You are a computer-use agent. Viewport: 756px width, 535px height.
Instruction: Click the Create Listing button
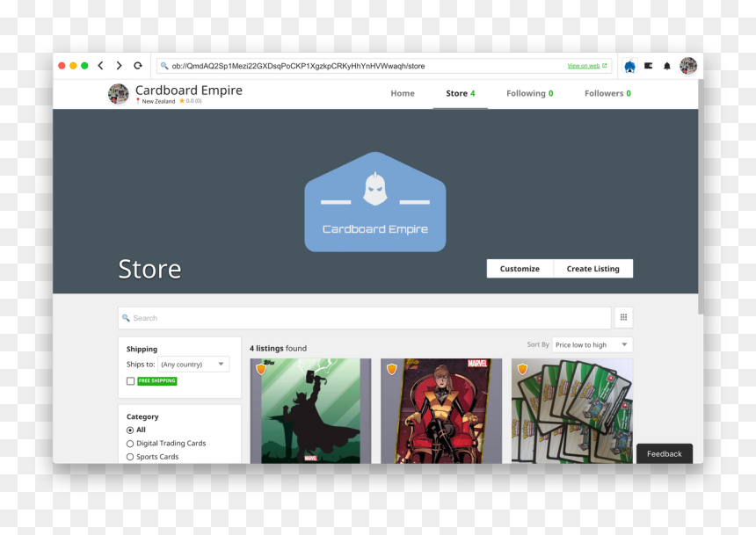(593, 269)
